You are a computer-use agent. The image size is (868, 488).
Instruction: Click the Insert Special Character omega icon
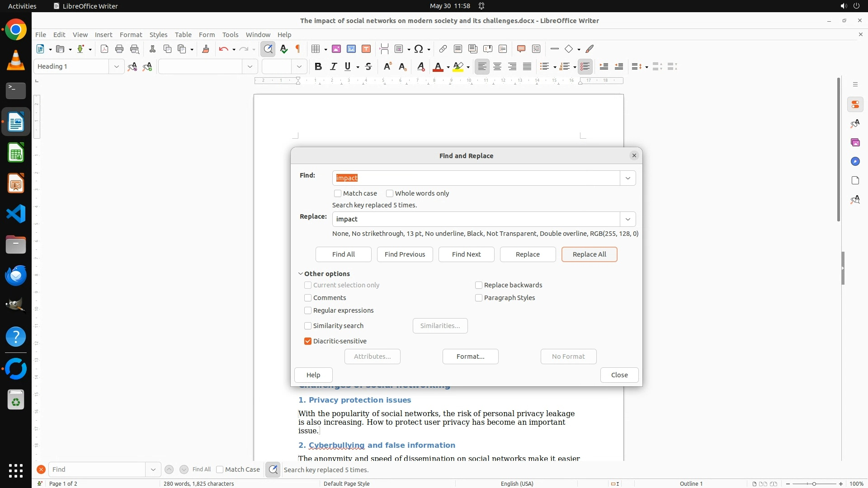click(x=419, y=49)
